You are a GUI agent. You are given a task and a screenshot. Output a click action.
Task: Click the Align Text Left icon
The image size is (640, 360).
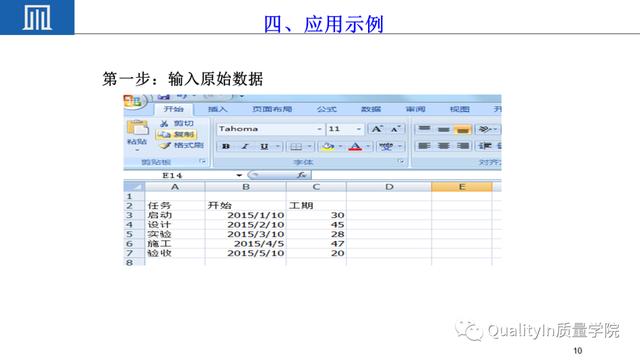pyautogui.click(x=424, y=146)
